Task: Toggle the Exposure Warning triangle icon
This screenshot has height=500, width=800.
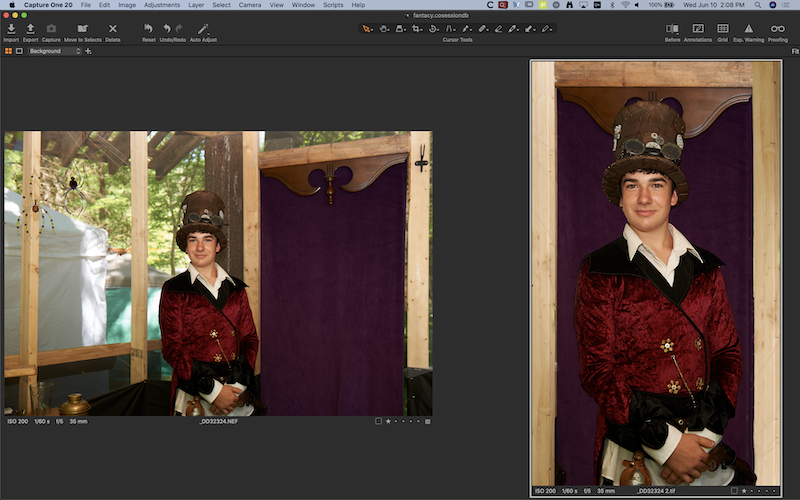Action: coord(748,29)
